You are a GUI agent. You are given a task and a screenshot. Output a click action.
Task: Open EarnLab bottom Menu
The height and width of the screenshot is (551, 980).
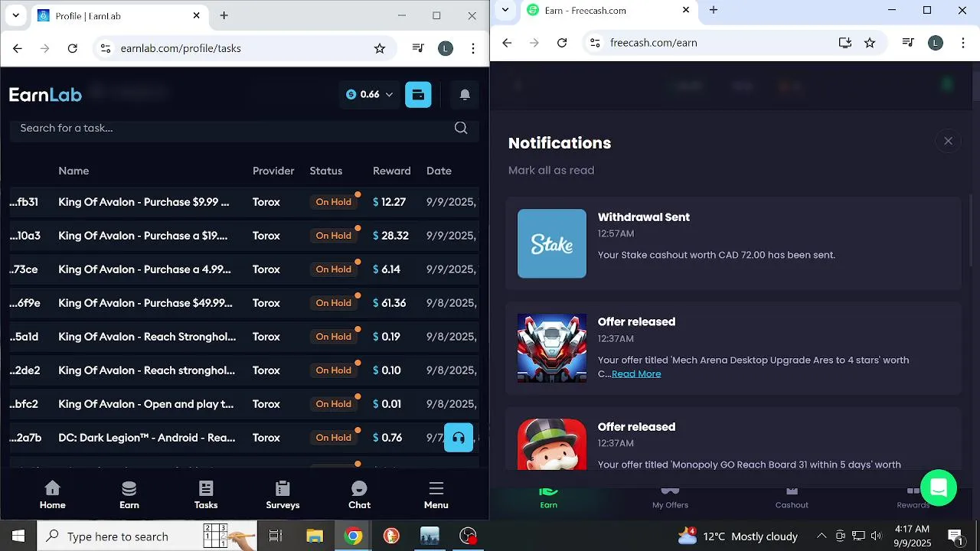point(436,495)
